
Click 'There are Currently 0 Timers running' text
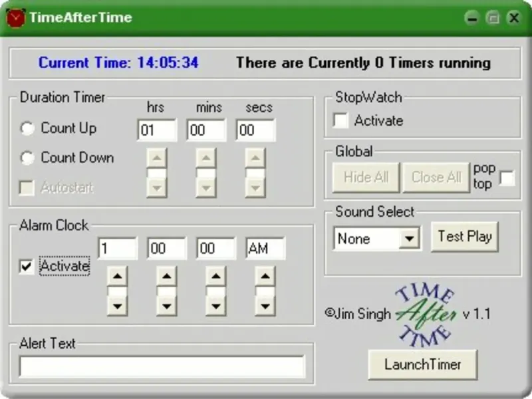coord(363,63)
